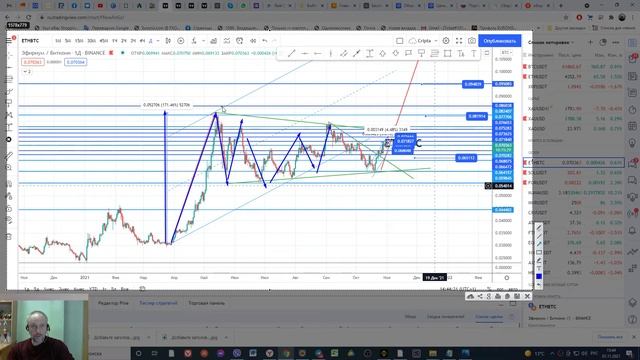The image size is (640, 360).
Task: Select BTCUSDT row in watchlist
Action: coord(573,67)
